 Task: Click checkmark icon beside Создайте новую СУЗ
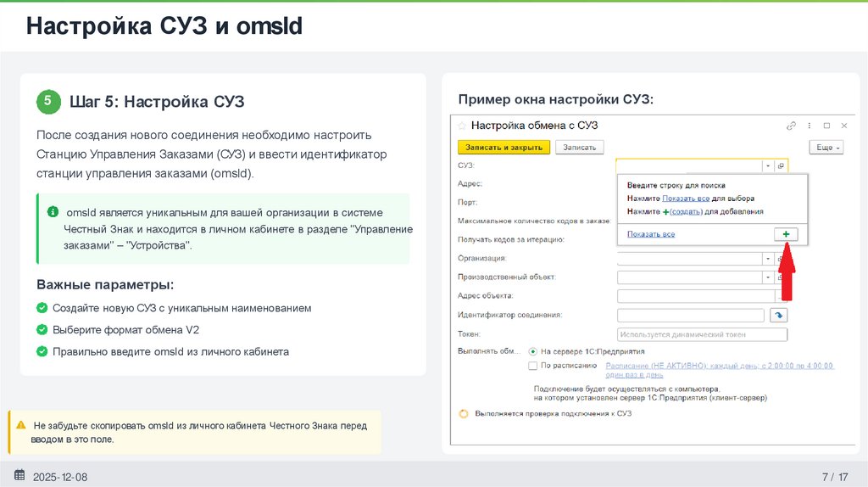point(42,307)
